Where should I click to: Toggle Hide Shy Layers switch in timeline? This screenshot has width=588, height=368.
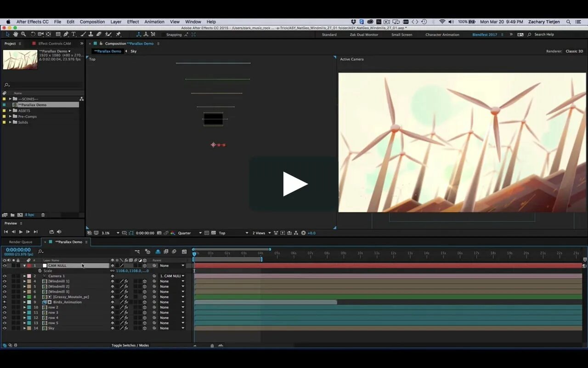(x=158, y=252)
